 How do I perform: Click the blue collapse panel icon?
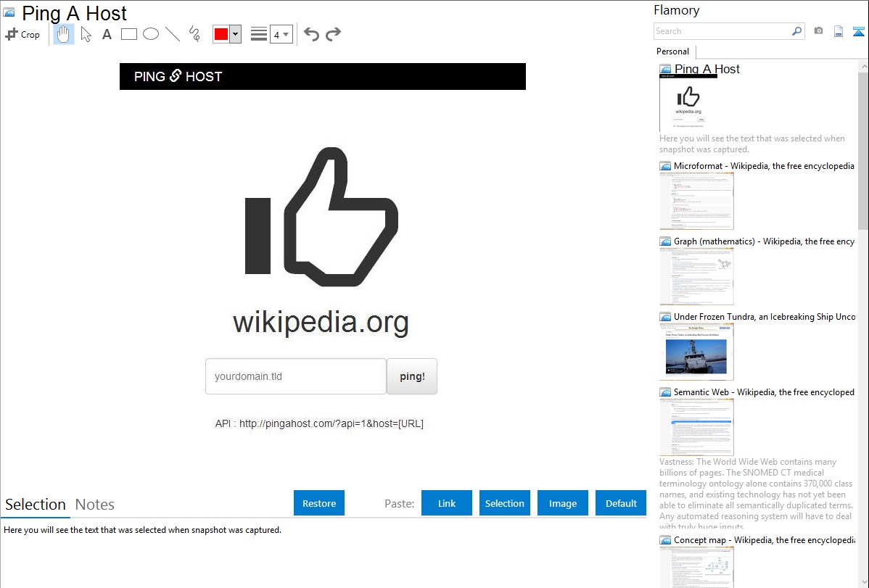click(858, 31)
